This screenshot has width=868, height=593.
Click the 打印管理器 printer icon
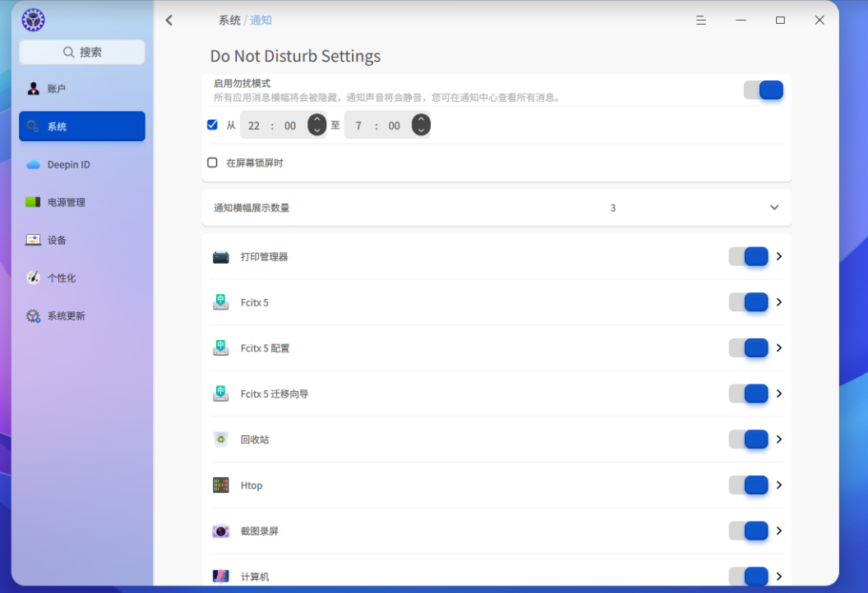pyautogui.click(x=221, y=257)
